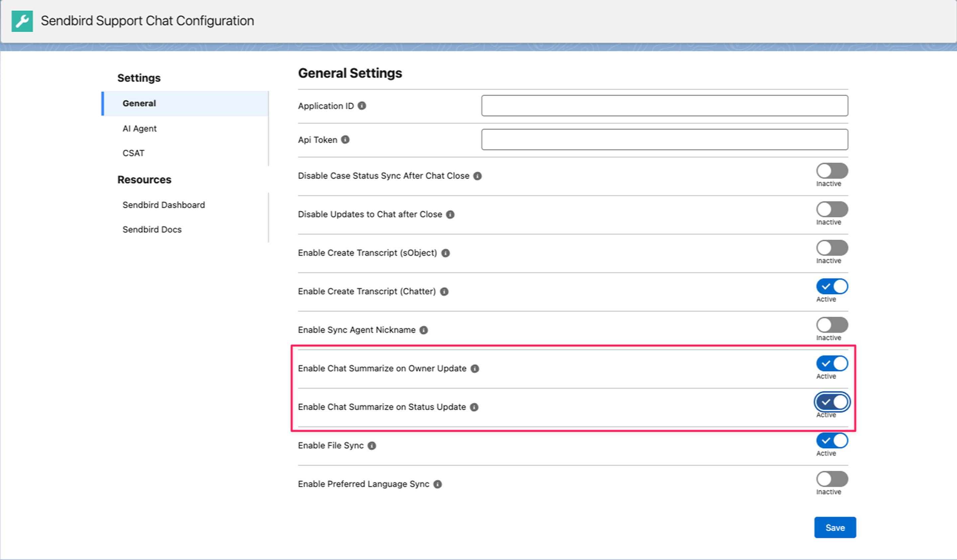Image resolution: width=957 pixels, height=560 pixels.
Task: Show info for Chat Summarize on Status Update
Action: 474,407
